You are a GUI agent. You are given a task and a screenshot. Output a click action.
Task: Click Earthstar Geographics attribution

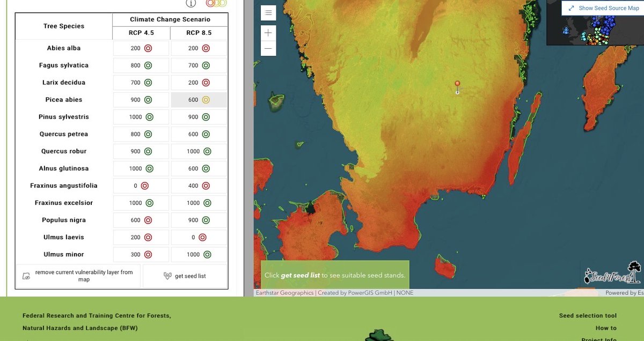(284, 293)
